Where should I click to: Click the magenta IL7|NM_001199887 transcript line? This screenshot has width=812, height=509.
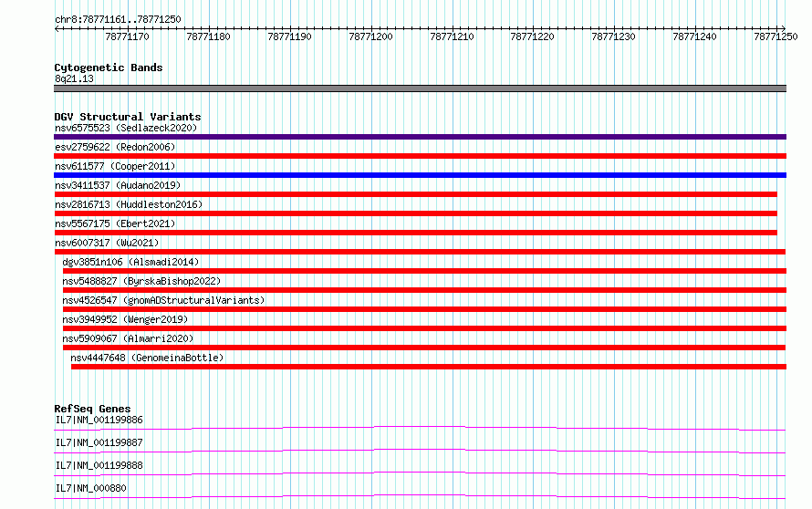coord(420,451)
